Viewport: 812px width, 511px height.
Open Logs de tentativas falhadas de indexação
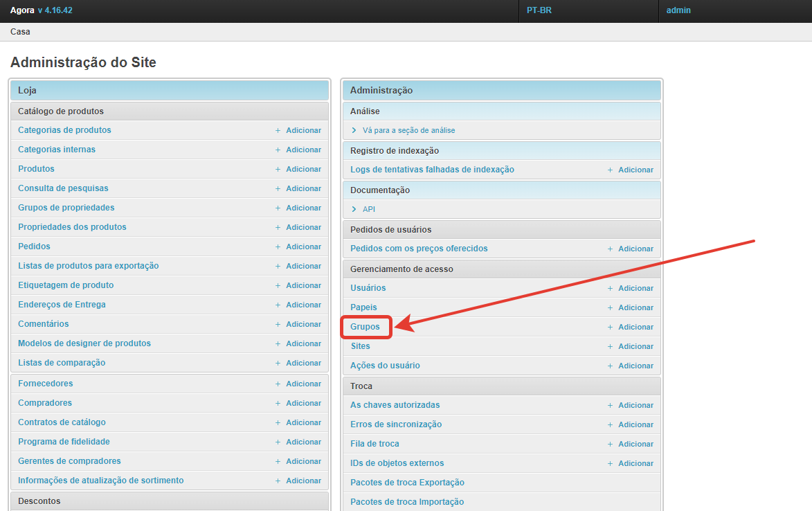click(432, 170)
